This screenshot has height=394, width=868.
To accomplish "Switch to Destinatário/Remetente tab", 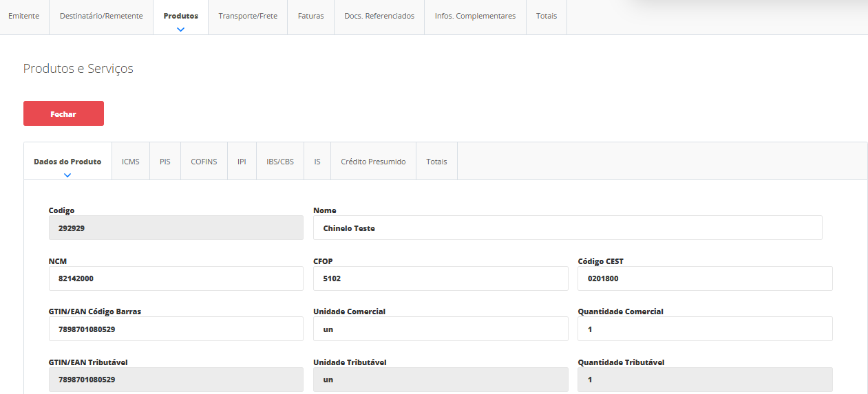I will pyautogui.click(x=101, y=16).
